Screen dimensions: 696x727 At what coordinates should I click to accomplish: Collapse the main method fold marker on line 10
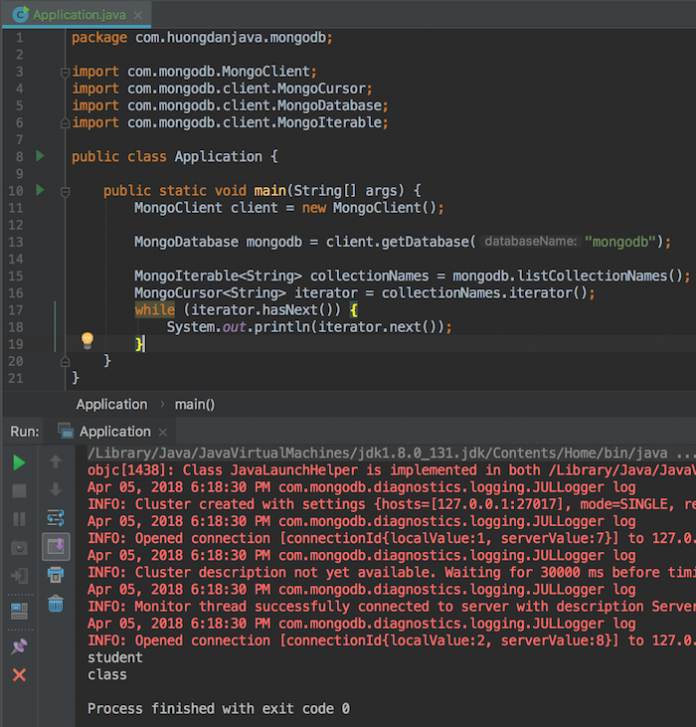click(67, 190)
